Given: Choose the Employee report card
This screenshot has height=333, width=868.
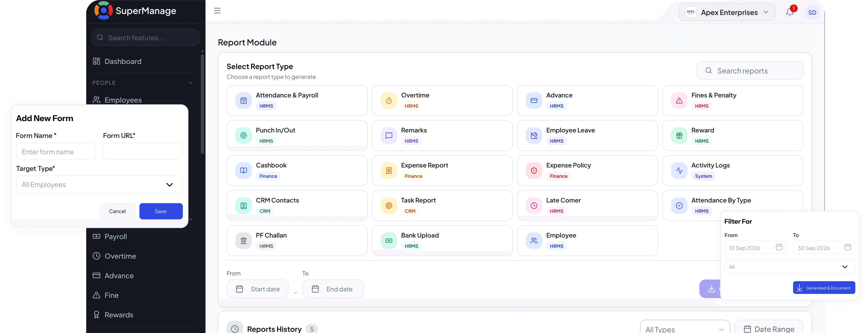Looking at the screenshot, I should click(587, 241).
